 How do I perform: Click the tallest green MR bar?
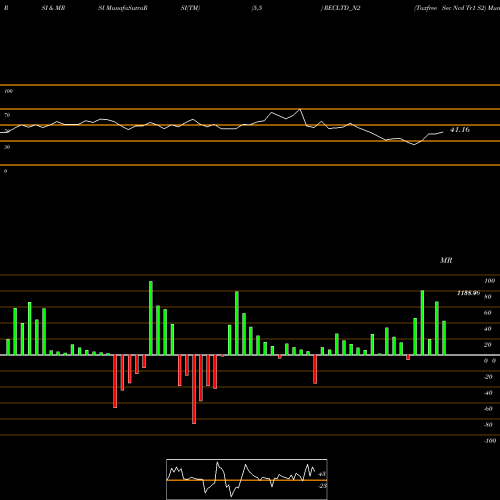tap(151, 318)
